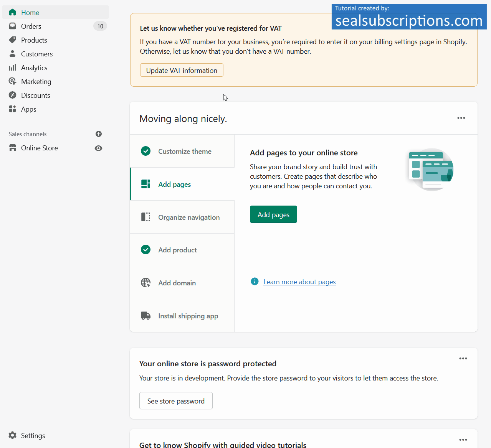
Task: Click the Settings gear icon
Action: click(13, 435)
